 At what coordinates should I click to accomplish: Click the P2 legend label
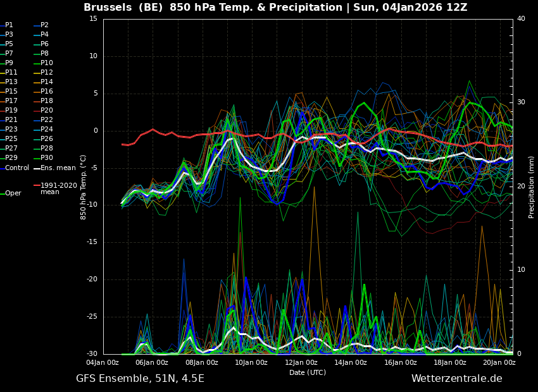point(44,25)
